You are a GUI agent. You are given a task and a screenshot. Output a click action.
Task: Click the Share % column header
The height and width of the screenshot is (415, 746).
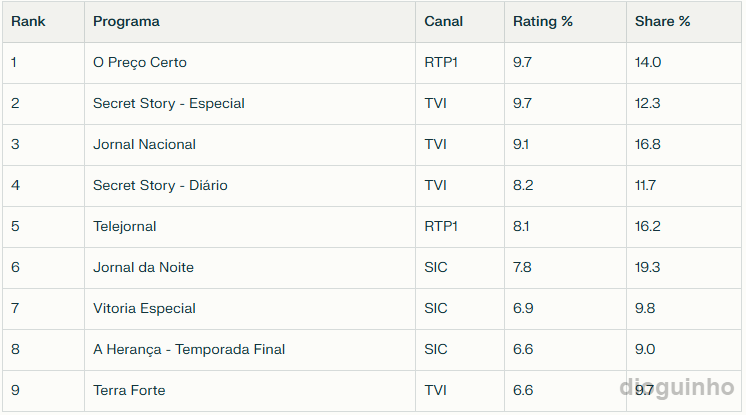pos(662,22)
